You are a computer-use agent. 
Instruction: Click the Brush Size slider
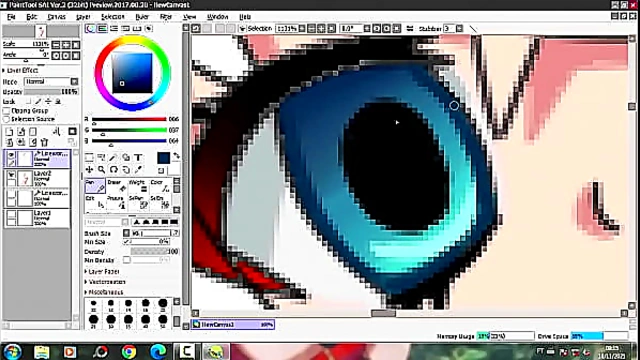click(x=151, y=233)
